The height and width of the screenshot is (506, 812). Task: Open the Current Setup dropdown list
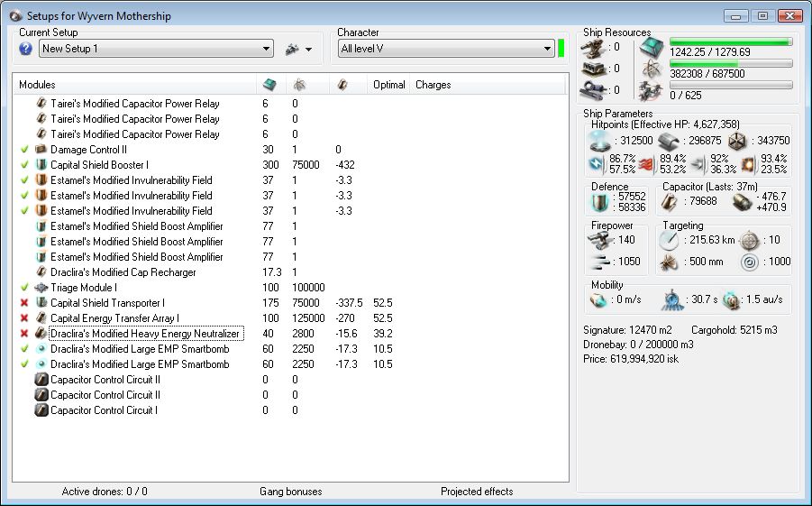266,49
